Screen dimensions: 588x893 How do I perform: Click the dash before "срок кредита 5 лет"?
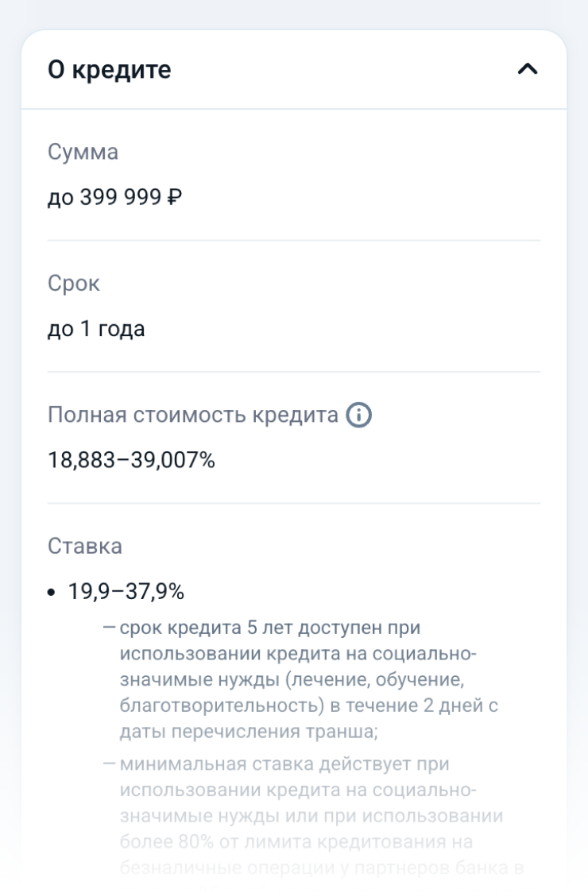coord(110,628)
